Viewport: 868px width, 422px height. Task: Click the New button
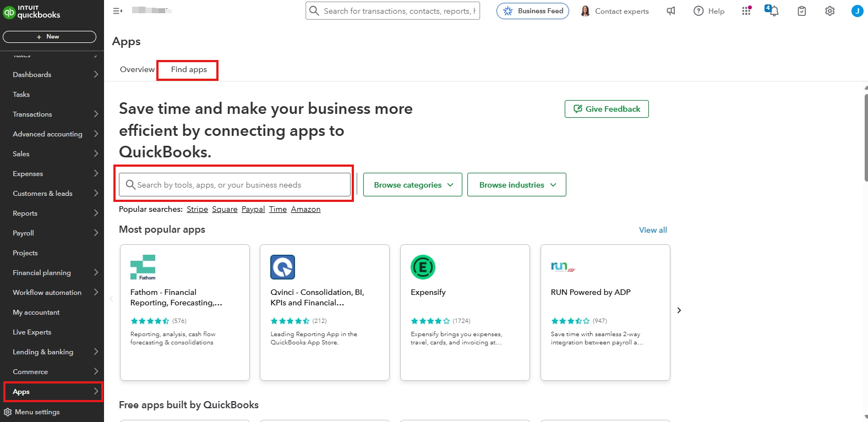coord(50,37)
